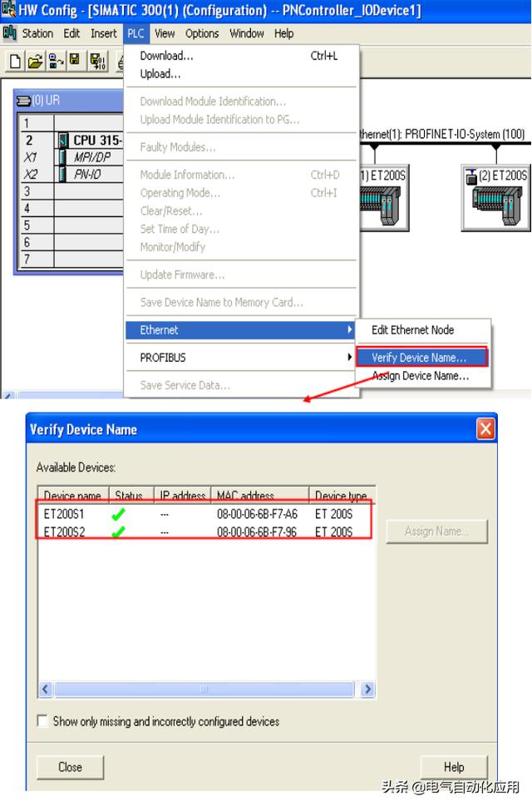Open the Edit menu
This screenshot has width=532, height=806.
point(71,33)
